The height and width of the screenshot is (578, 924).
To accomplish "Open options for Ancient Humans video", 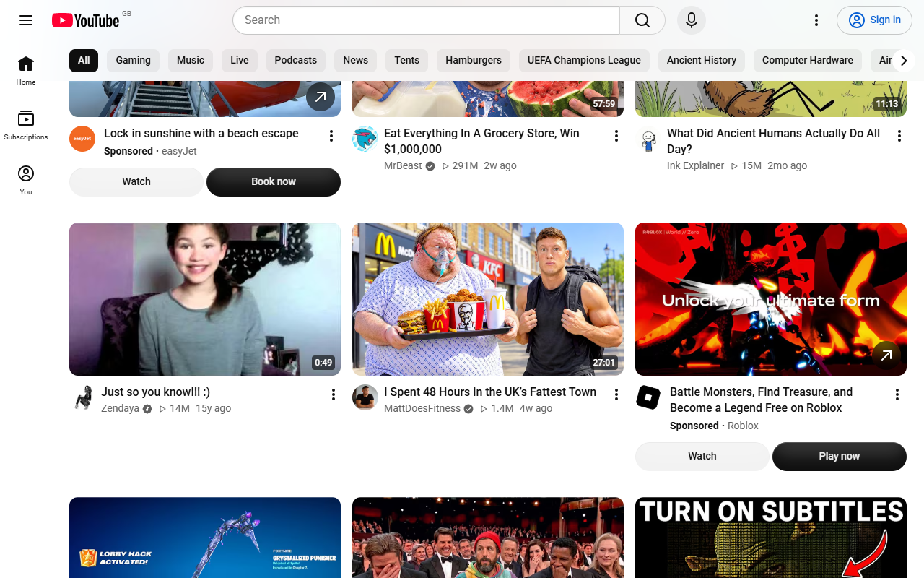I will pyautogui.click(x=899, y=136).
